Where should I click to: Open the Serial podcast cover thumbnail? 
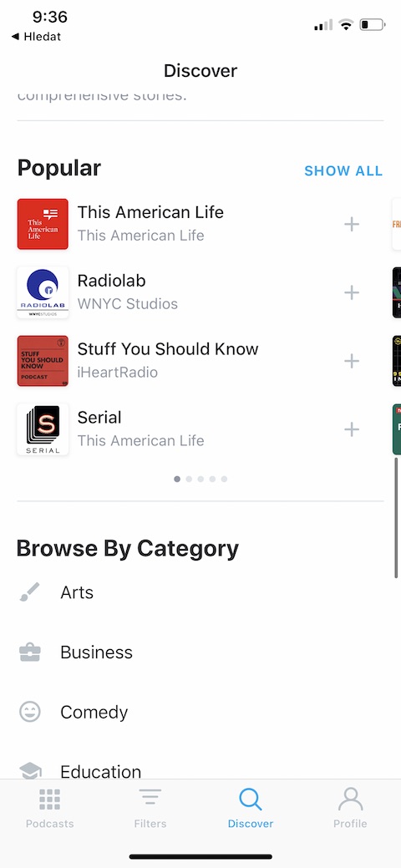(43, 429)
